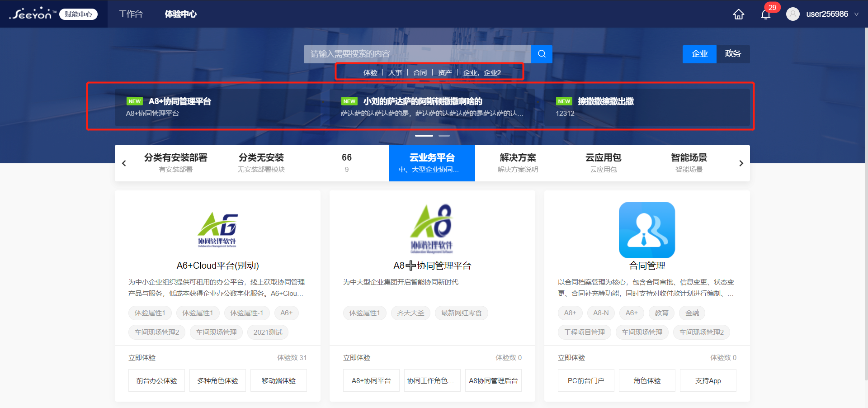Click the A8-N tag
Screen dimensions: 868x408
click(601, 313)
